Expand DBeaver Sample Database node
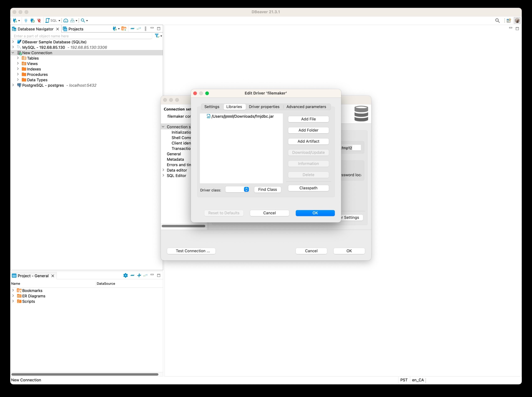 (x=13, y=42)
